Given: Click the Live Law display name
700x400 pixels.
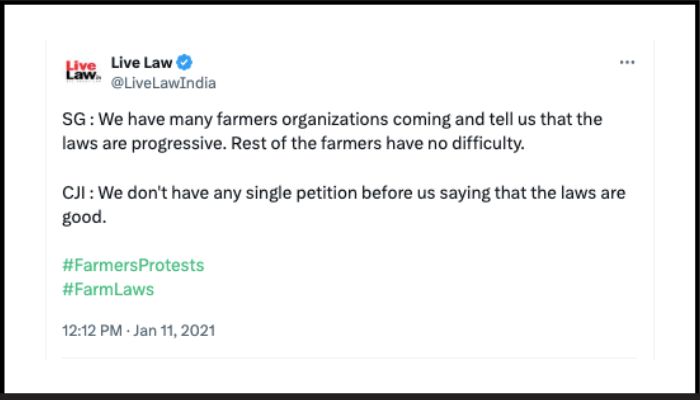Looking at the screenshot, I should [135, 62].
